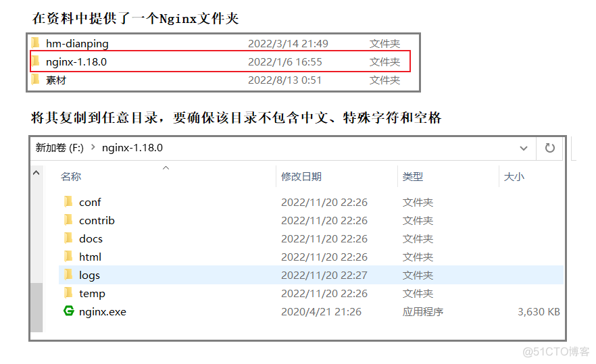596x364 pixels.
Task: Click the logs date 2022/11/20 22:27
Action: click(324, 275)
